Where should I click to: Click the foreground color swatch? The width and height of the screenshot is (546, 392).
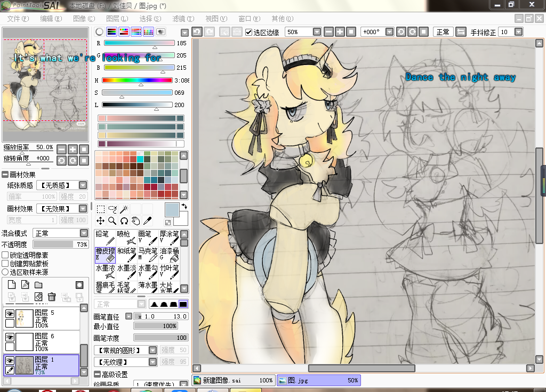(172, 210)
